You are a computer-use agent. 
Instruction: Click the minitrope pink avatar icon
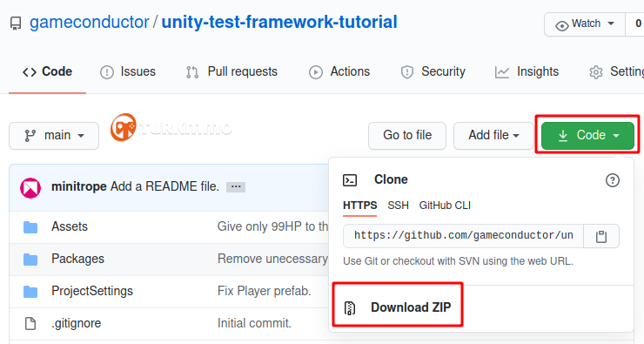point(30,188)
